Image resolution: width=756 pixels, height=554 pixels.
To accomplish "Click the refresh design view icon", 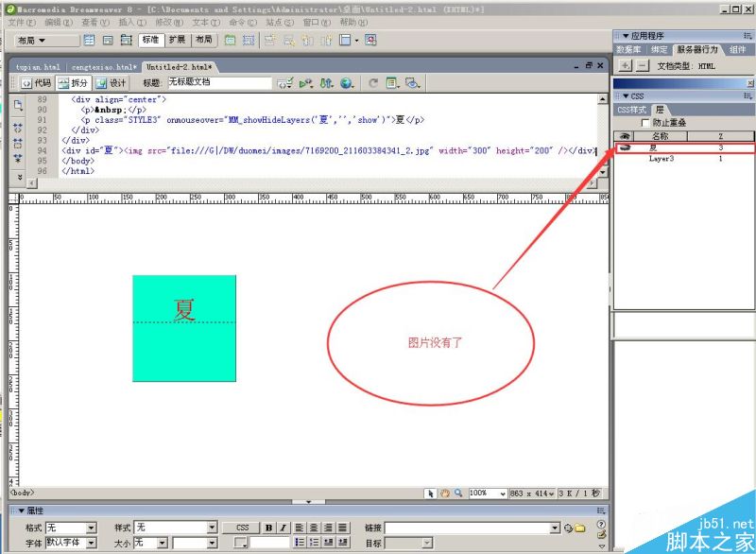I will [x=372, y=83].
